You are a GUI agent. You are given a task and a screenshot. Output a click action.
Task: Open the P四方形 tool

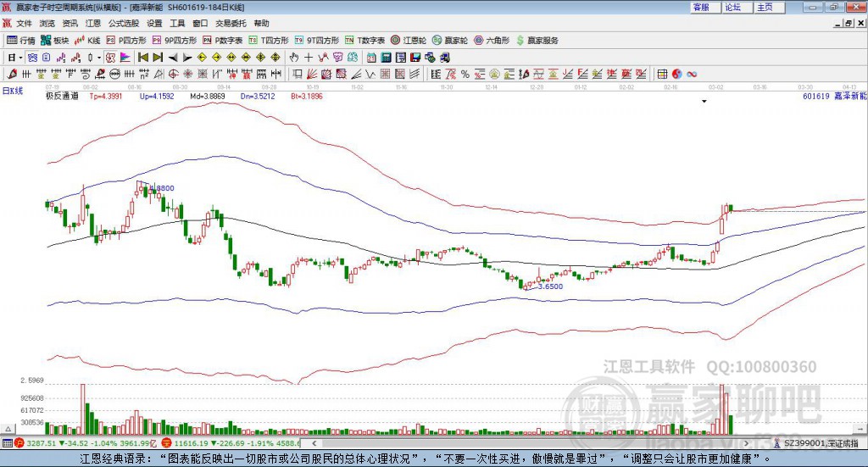(x=126, y=41)
